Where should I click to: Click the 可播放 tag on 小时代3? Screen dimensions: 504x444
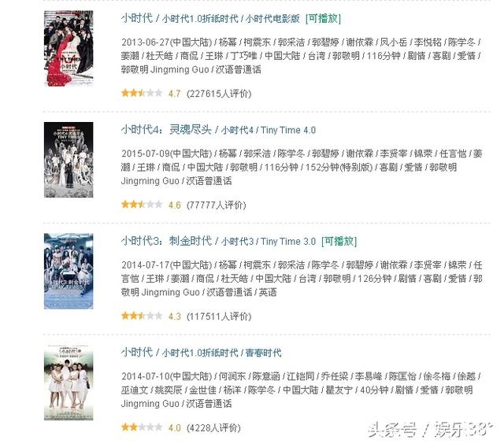(339, 241)
